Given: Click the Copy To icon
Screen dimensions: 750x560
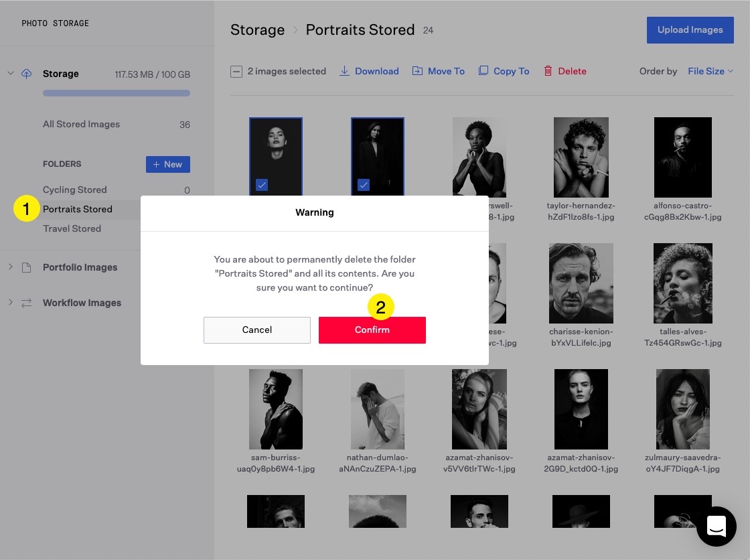Looking at the screenshot, I should pos(483,71).
